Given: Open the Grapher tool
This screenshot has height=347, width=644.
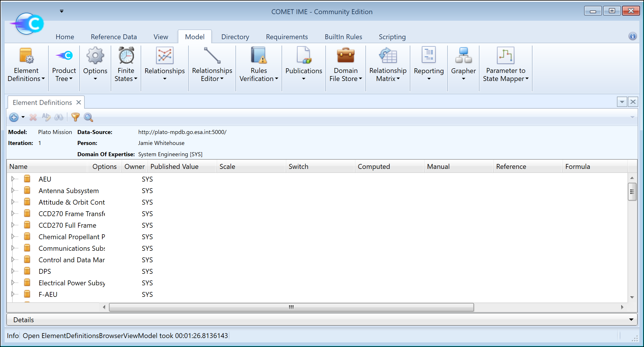Looking at the screenshot, I should (x=463, y=66).
